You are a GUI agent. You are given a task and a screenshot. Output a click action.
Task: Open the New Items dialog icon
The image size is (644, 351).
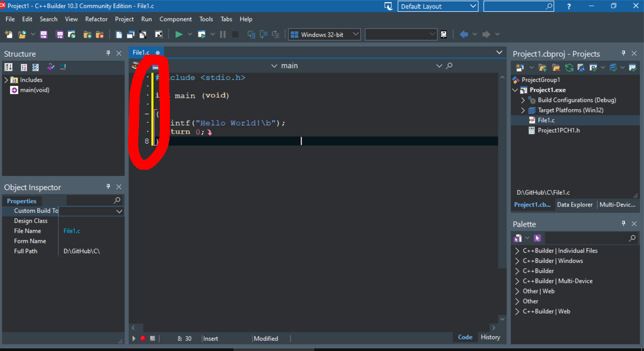pyautogui.click(x=9, y=34)
